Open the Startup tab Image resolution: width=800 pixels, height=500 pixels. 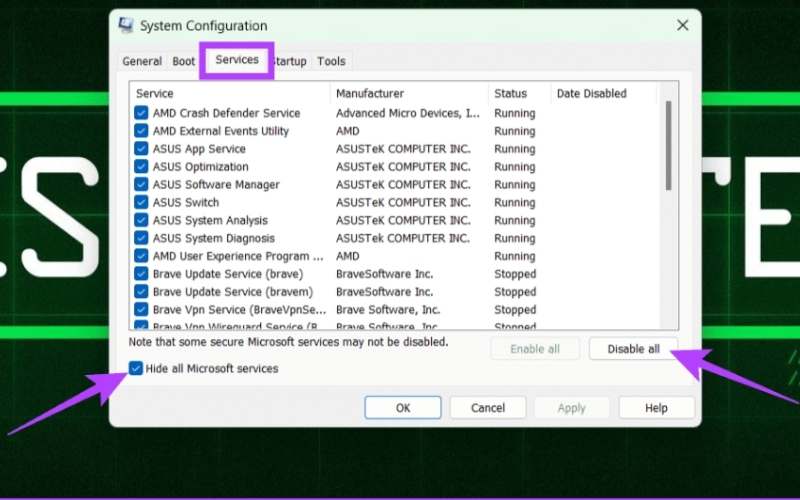(x=290, y=61)
